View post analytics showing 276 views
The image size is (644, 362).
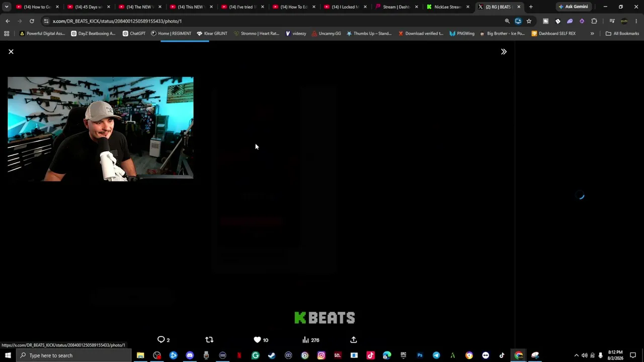(x=310, y=340)
